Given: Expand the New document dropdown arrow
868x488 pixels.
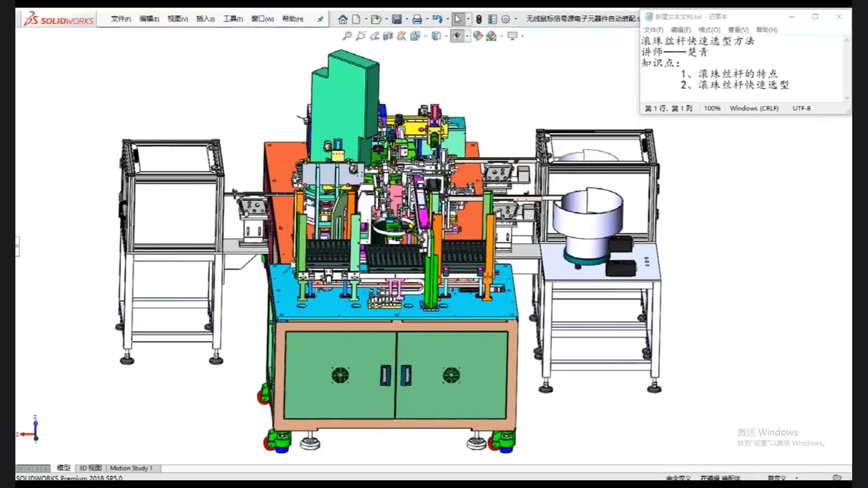Looking at the screenshot, I should (365, 19).
